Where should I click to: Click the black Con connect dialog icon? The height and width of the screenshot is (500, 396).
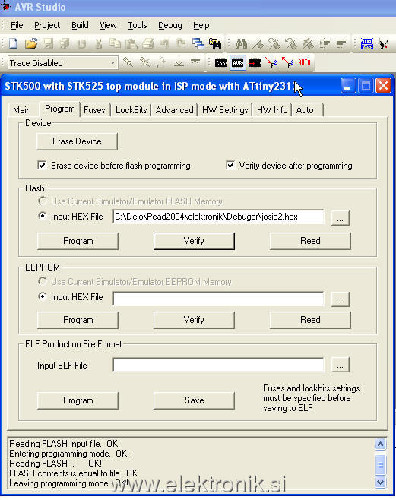coord(221,63)
